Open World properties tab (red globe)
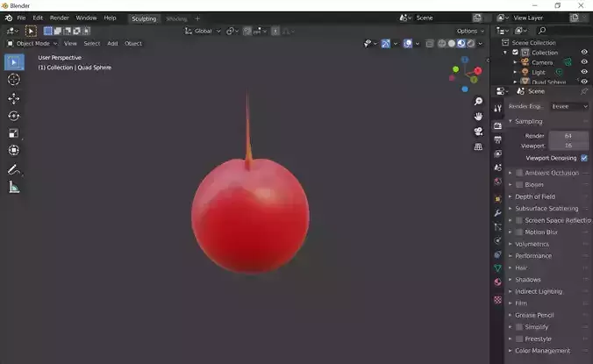Viewport: 593px width, 364px height. pyautogui.click(x=497, y=182)
